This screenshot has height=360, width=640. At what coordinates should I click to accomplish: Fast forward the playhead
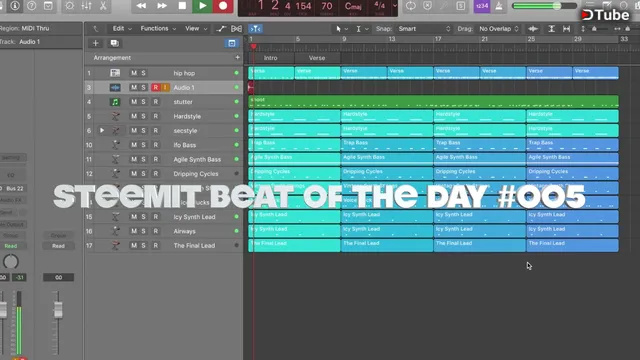pyautogui.click(x=162, y=6)
